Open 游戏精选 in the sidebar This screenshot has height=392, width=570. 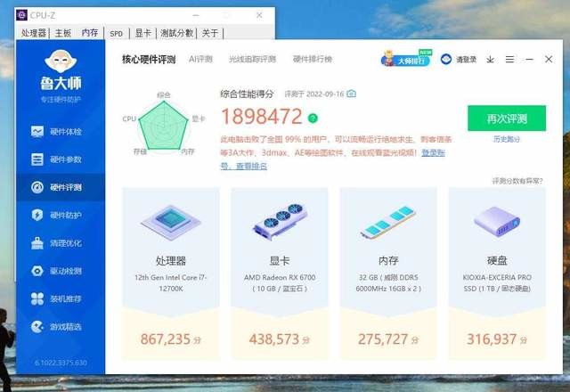point(61,327)
